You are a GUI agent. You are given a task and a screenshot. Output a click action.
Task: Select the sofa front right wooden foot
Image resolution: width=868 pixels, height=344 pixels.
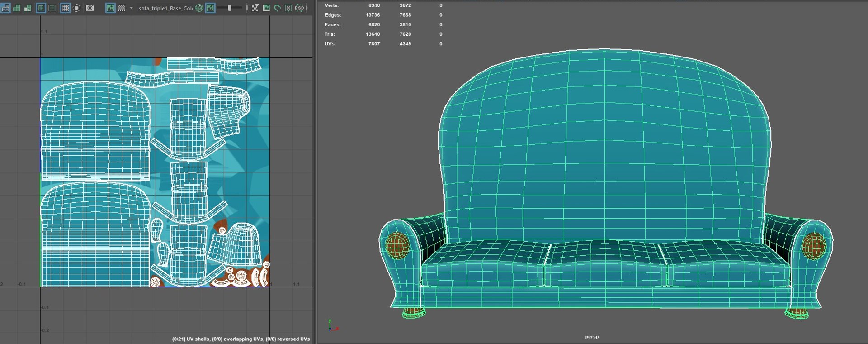click(797, 313)
